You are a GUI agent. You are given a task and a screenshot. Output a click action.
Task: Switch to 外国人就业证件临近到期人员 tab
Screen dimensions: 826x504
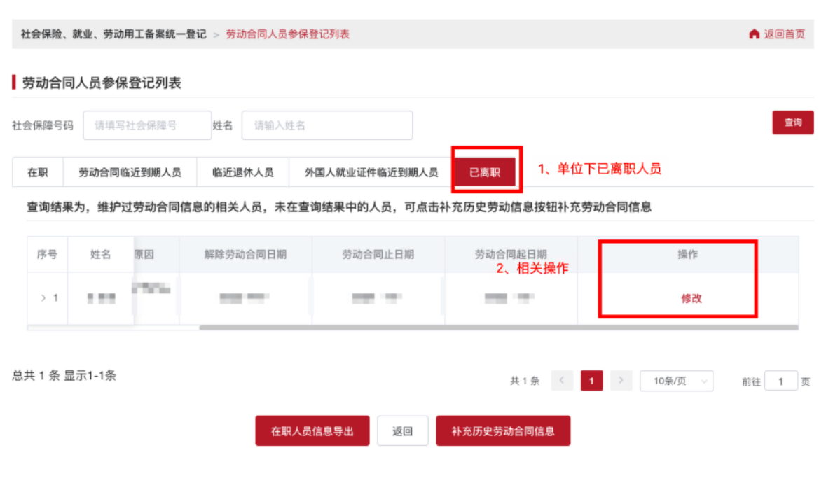click(371, 172)
